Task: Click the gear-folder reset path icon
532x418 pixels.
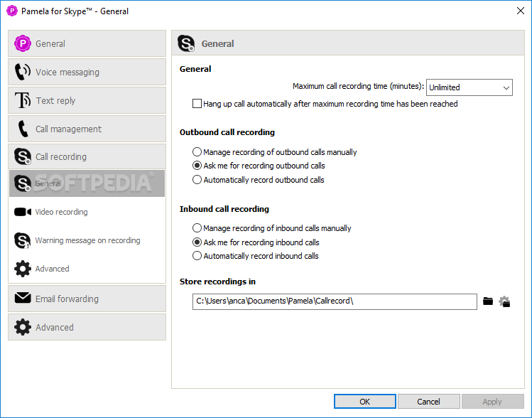Action: tap(504, 301)
